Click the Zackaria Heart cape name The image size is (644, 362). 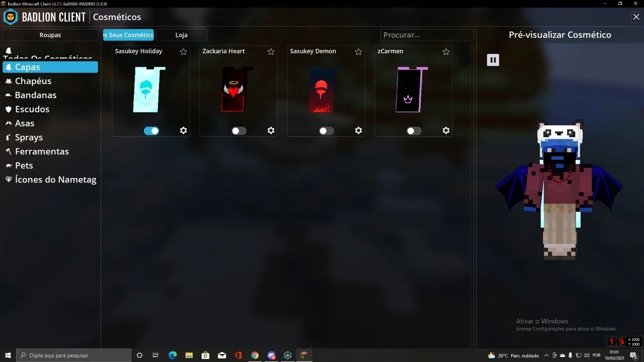(x=223, y=51)
